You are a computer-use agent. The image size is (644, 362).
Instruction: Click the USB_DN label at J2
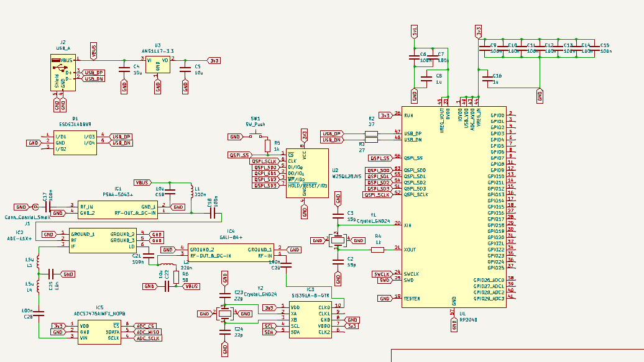tap(94, 79)
